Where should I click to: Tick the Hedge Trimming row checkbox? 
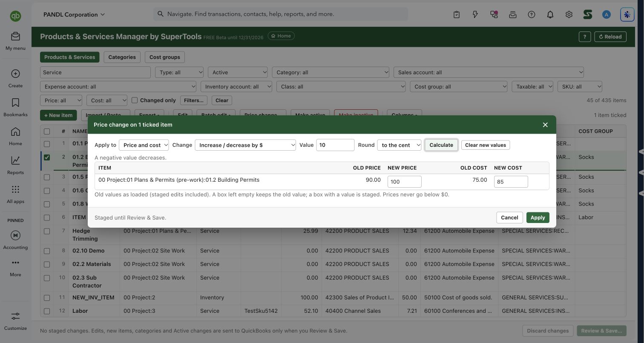(x=47, y=231)
